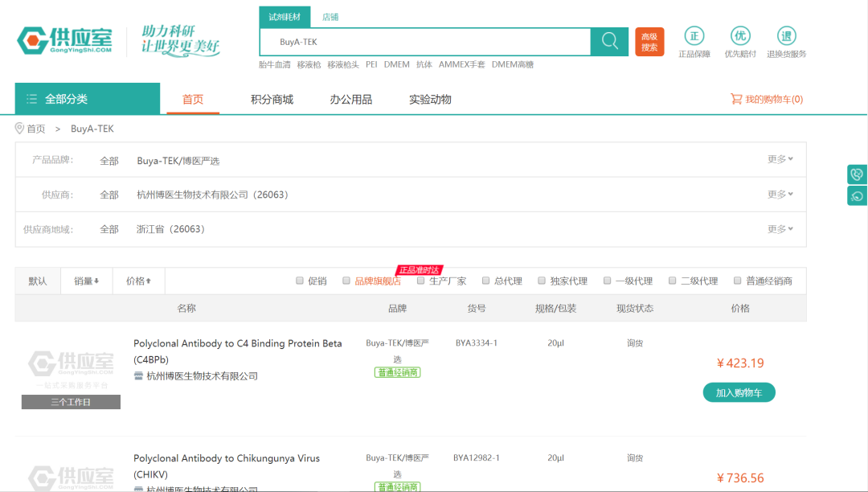
Task: Select 全部 in the 供应商 row
Action: [109, 195]
